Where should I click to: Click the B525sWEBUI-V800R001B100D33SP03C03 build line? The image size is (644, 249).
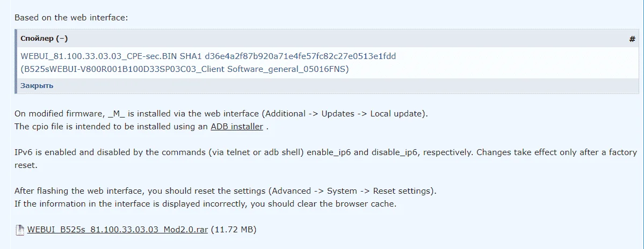pos(185,69)
